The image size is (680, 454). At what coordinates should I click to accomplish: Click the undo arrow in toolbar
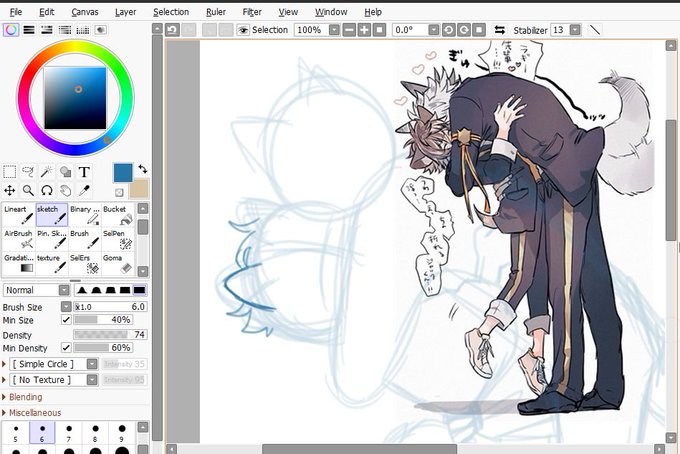pyautogui.click(x=172, y=30)
